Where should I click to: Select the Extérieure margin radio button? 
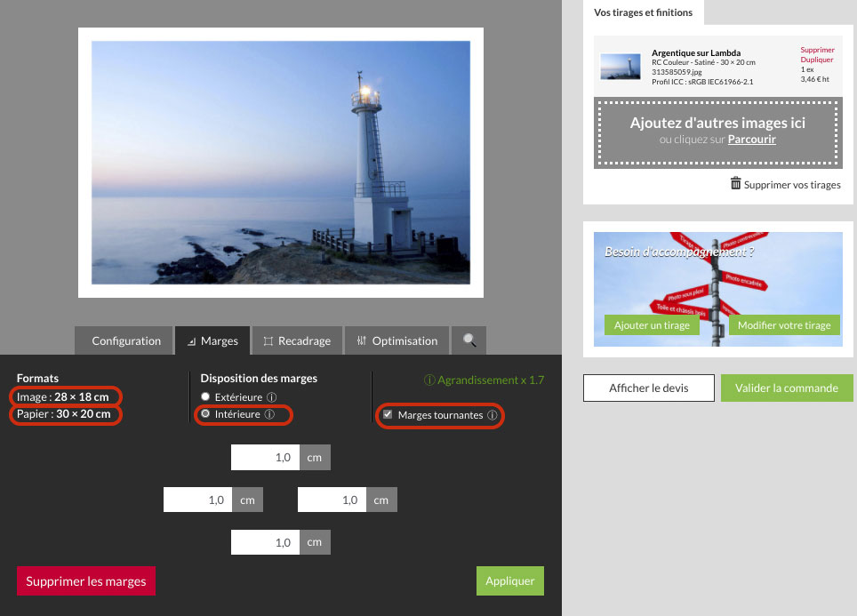[206, 397]
